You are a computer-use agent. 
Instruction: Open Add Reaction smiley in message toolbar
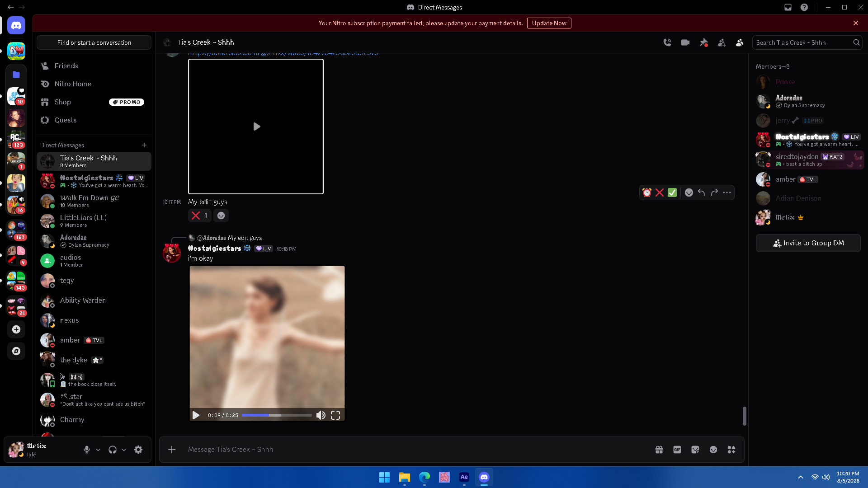(689, 192)
